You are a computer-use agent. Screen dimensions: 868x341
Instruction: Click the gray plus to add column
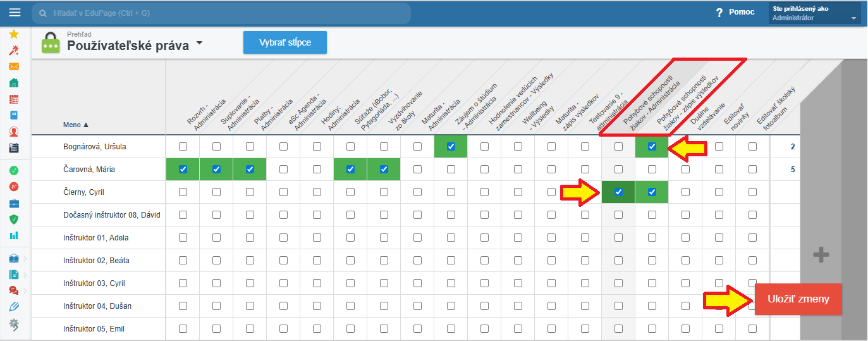(821, 255)
